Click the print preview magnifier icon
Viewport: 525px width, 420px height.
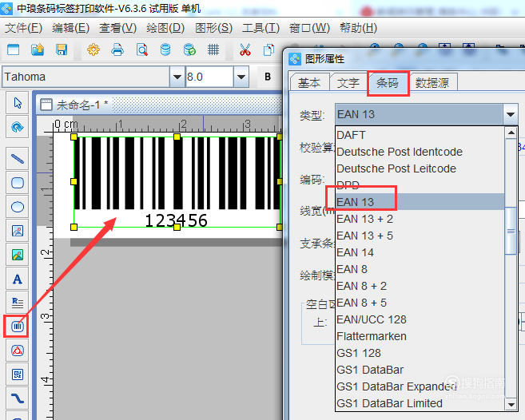coord(142,50)
